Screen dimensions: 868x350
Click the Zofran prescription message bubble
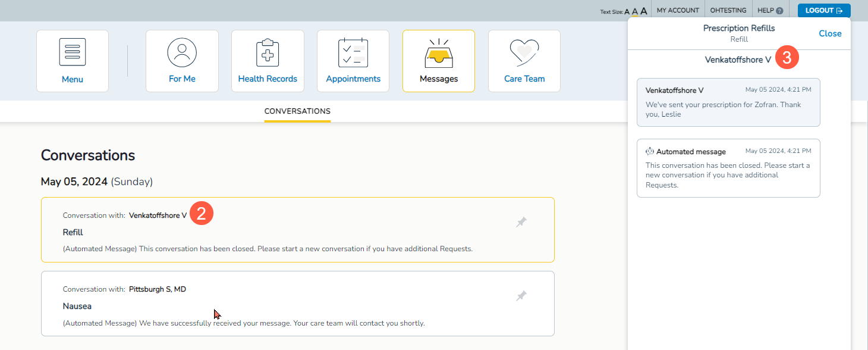[728, 102]
